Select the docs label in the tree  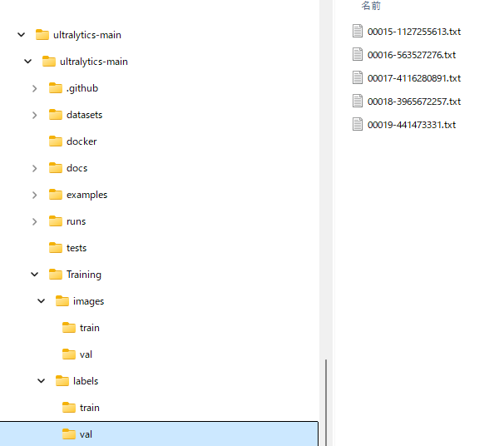click(x=77, y=168)
